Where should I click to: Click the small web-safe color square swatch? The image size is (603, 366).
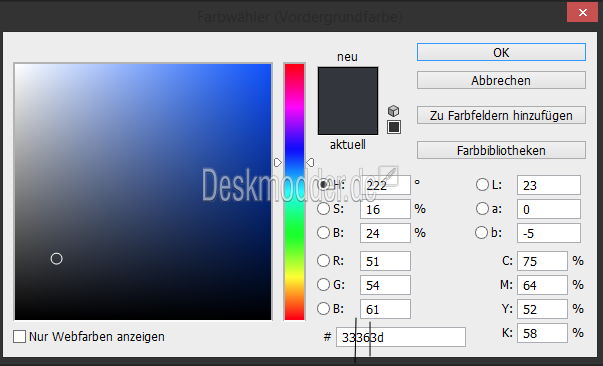tap(394, 127)
